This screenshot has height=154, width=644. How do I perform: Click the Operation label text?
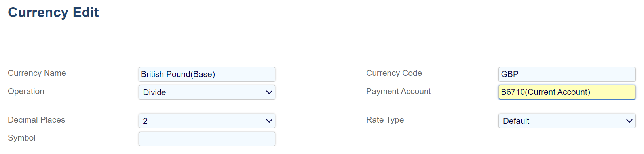[26, 91]
